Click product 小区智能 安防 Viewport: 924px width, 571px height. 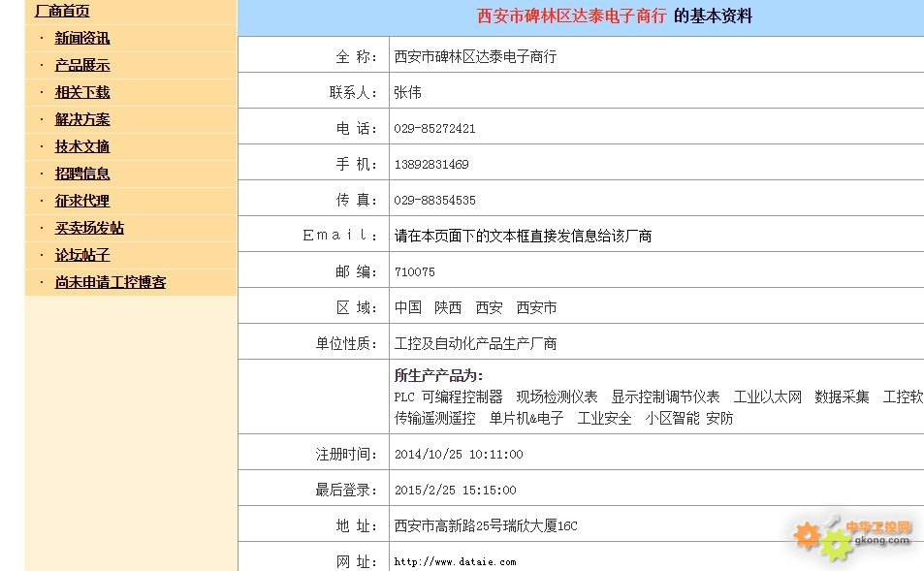pos(688,419)
